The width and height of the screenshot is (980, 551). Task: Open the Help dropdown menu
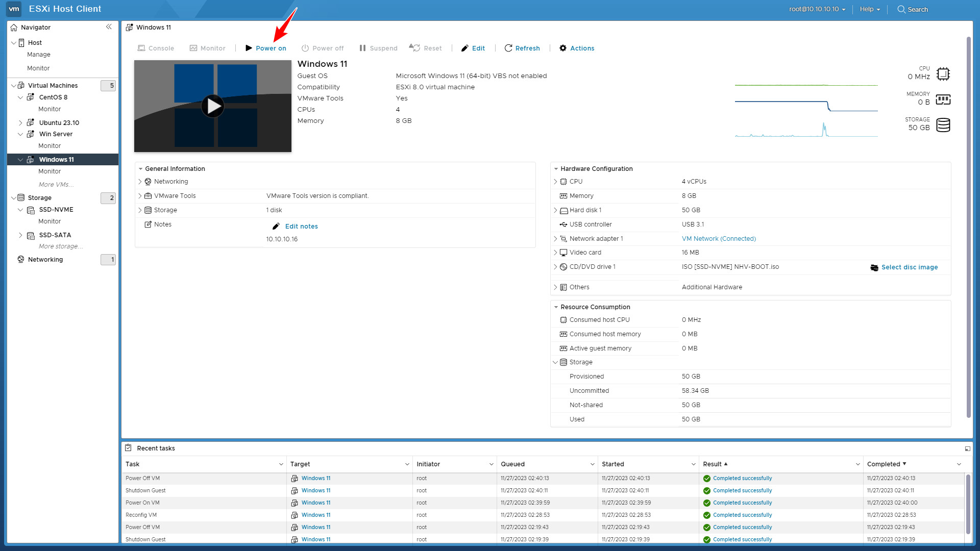pos(869,9)
